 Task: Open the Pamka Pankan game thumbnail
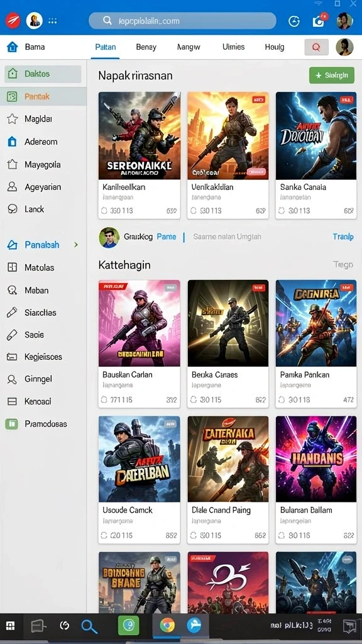tap(316, 323)
